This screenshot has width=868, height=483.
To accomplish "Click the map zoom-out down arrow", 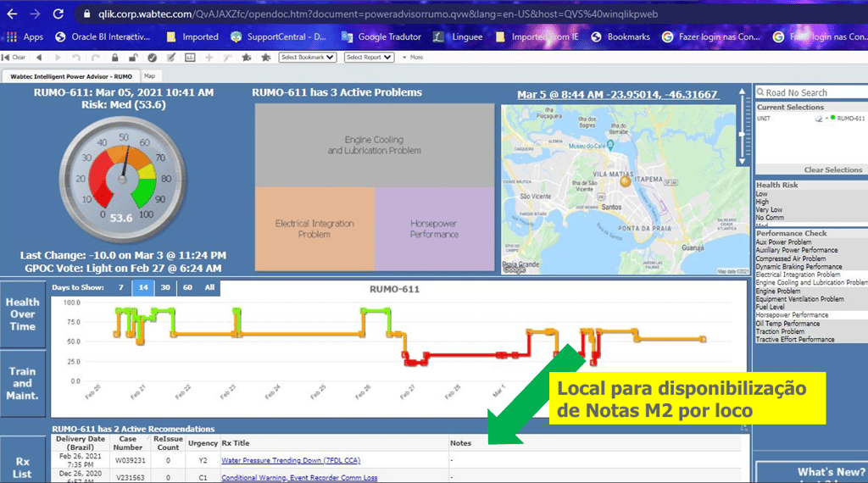I will pos(742,161).
